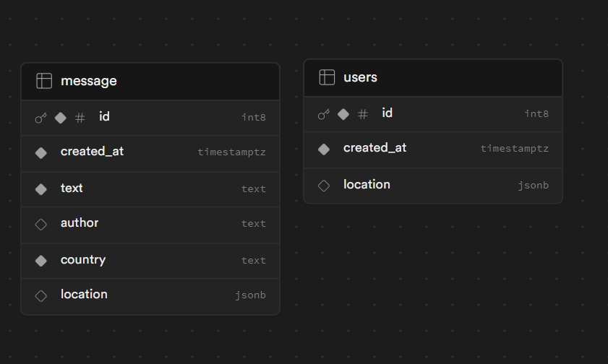Click the primary key icon in message id row
The image size is (608, 364).
(41, 118)
